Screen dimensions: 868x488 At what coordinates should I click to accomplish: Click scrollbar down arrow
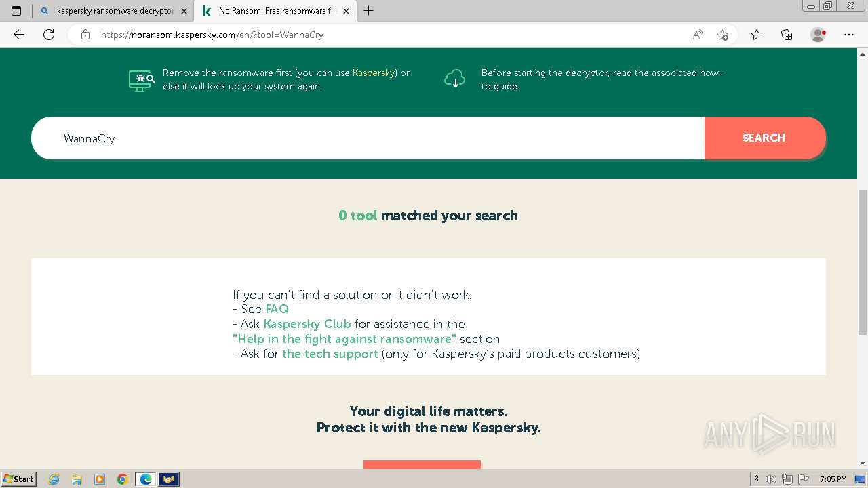(x=863, y=463)
